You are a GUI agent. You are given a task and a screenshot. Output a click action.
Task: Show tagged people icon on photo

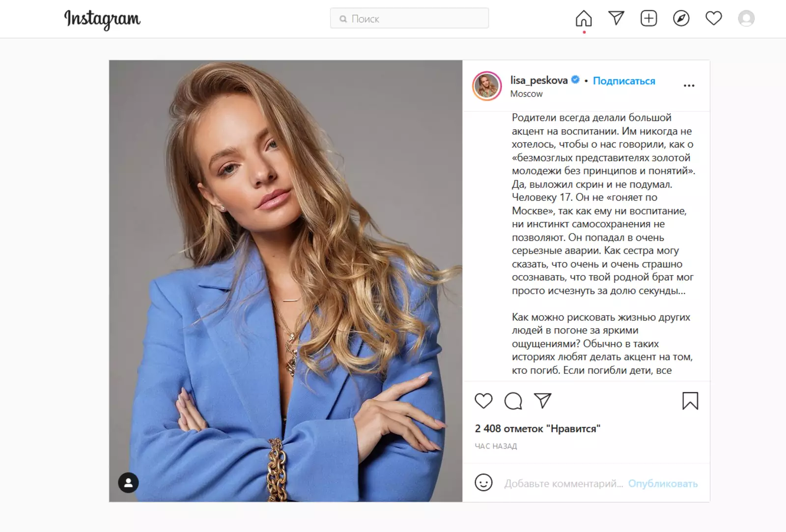(128, 483)
